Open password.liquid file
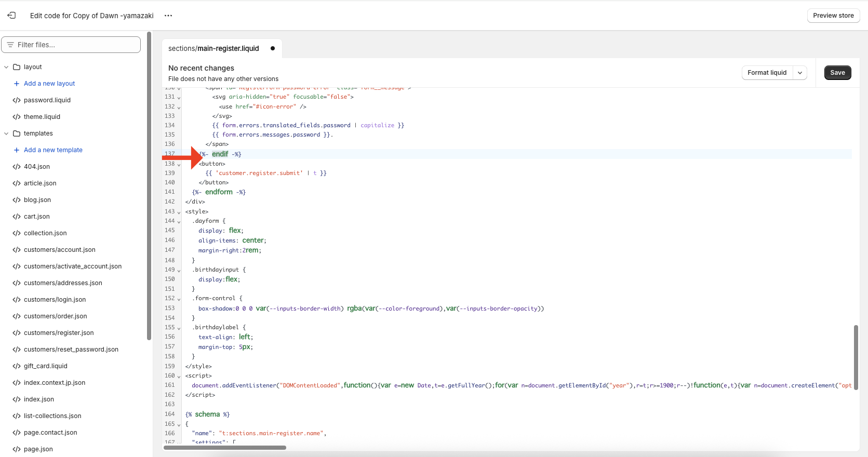This screenshot has width=868, height=457. [x=47, y=100]
